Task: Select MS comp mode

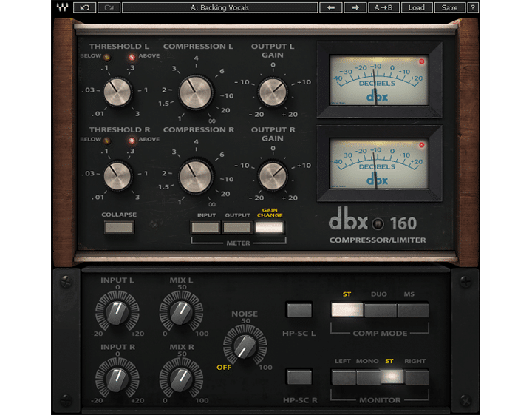Action: (x=413, y=310)
